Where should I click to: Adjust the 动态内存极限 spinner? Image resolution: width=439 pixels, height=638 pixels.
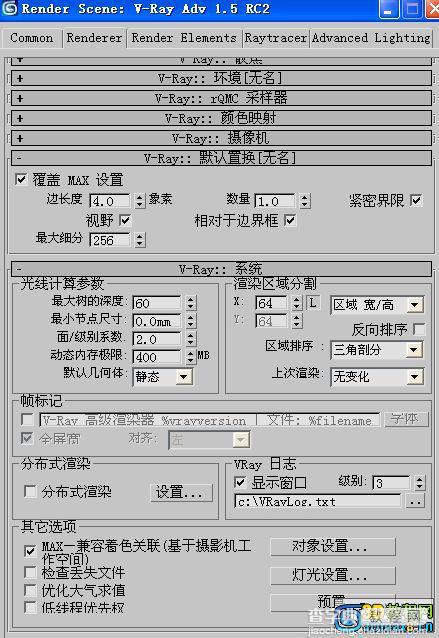190,357
